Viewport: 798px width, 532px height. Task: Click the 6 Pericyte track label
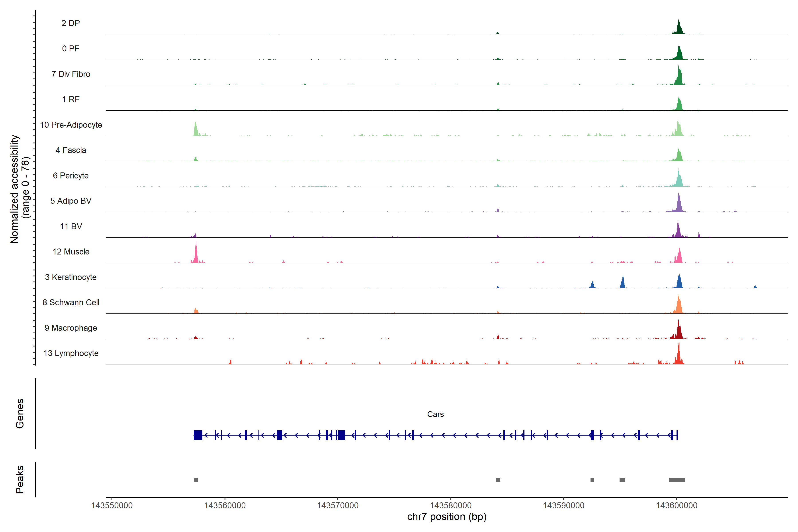[x=70, y=175]
